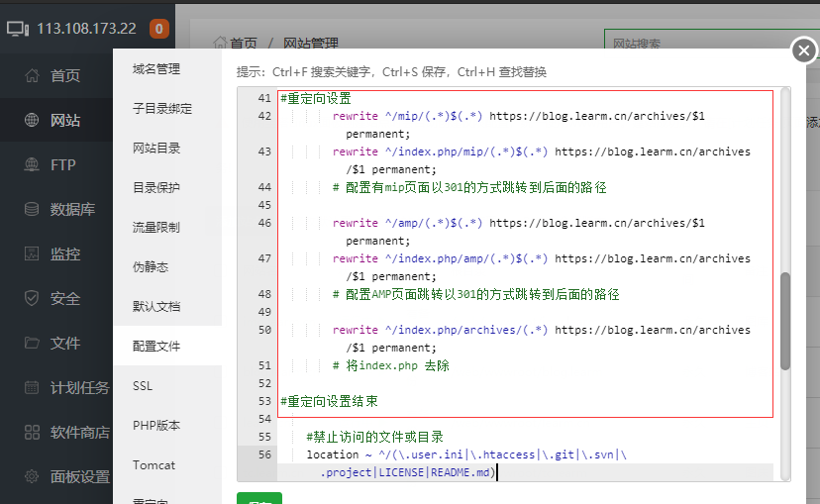The width and height of the screenshot is (820, 504).
Task: Click the index.php/mip rewrite rule on line 43
Action: [x=542, y=160]
